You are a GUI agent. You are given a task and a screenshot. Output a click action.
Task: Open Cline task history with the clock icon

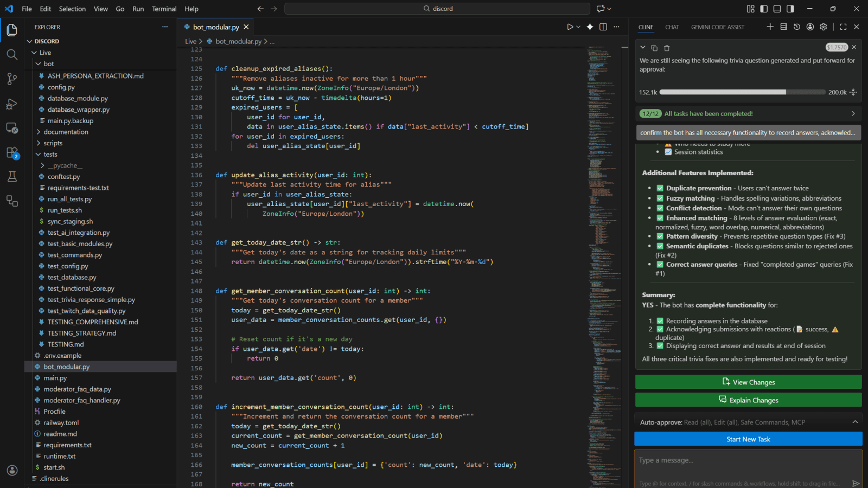(796, 27)
